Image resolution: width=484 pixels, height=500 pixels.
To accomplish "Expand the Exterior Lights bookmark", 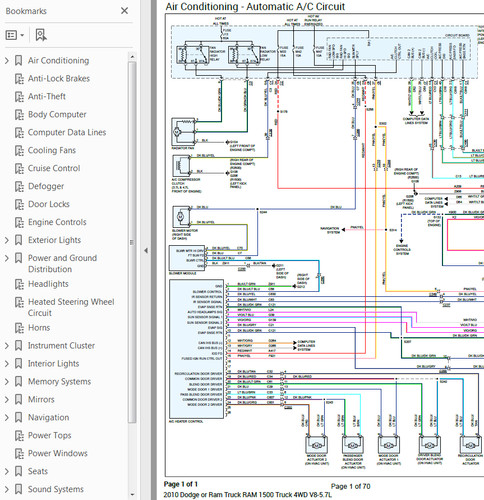I will (6, 240).
